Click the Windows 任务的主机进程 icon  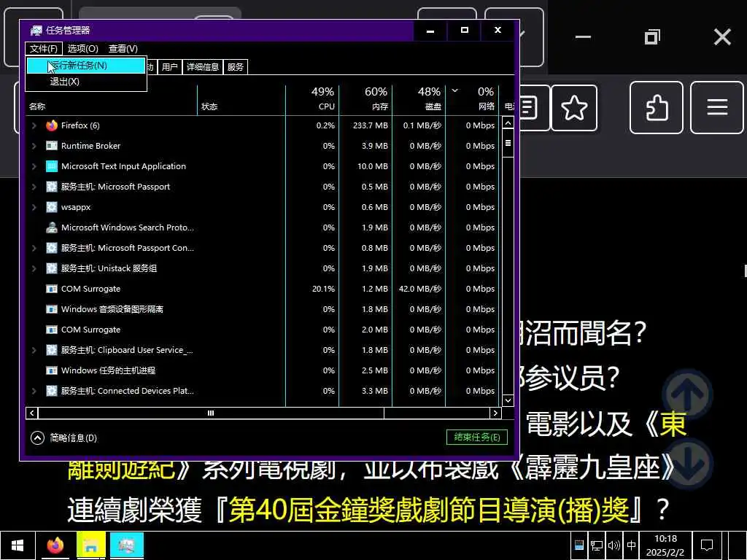(52, 370)
